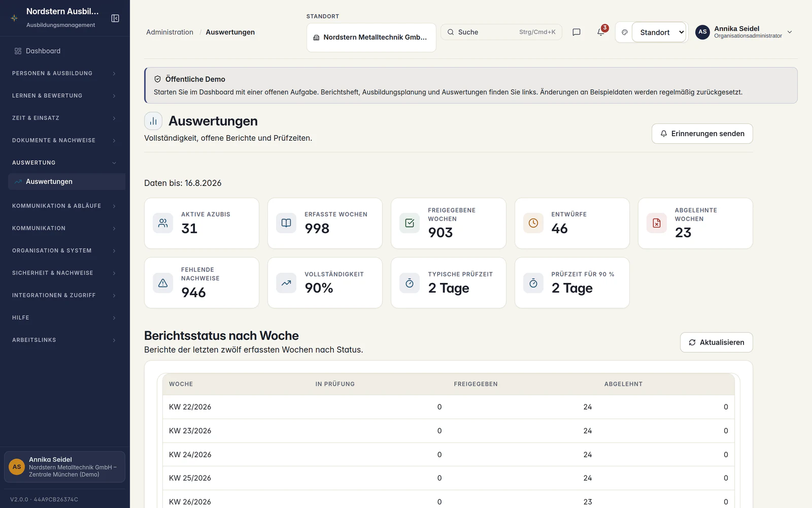Click the Typische Prüfzeit stopwatch icon
812x508 pixels.
point(410,283)
